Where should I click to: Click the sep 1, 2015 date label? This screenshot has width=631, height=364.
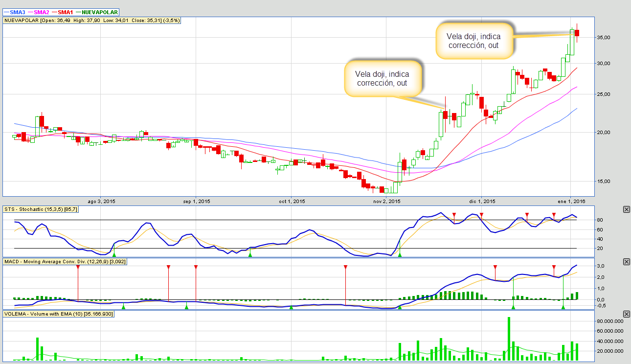coord(197,201)
